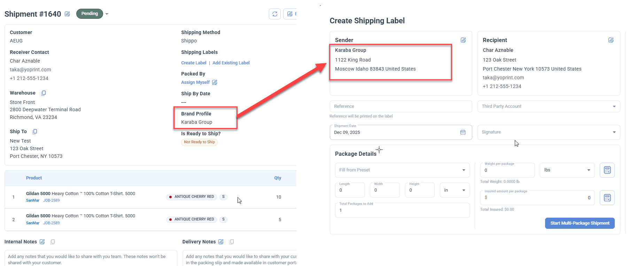Copy the Warehouse address
This screenshot has height=266, width=644.
pyautogui.click(x=44, y=93)
